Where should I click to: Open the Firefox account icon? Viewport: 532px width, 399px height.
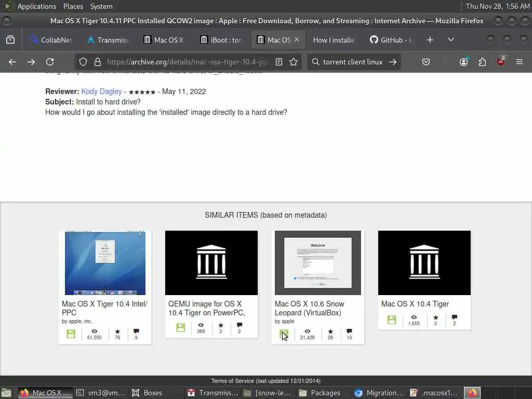(x=463, y=62)
